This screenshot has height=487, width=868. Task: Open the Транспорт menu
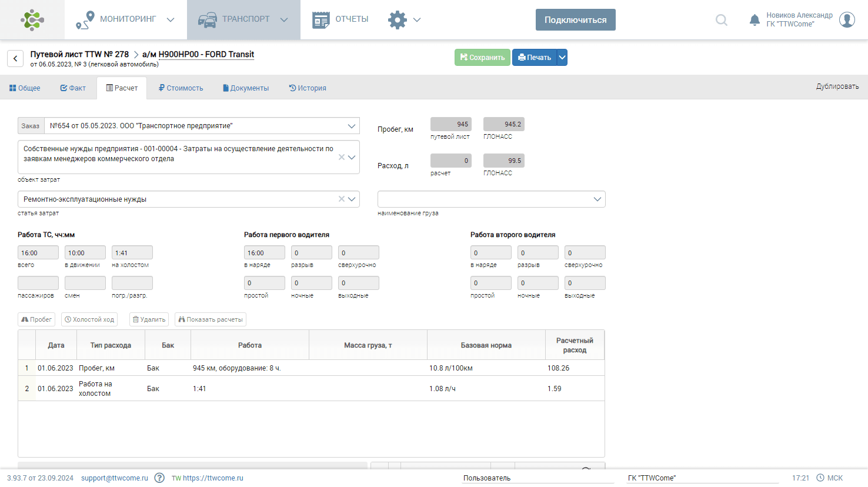pos(243,19)
